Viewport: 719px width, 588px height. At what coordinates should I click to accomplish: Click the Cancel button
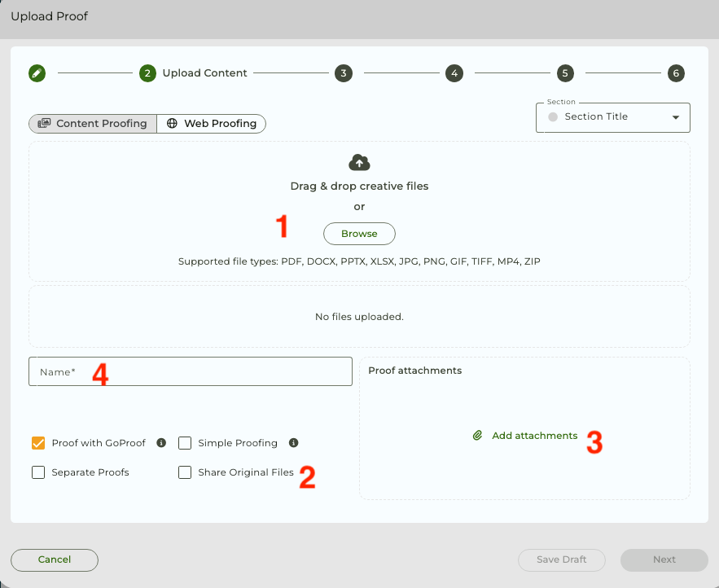tap(55, 560)
